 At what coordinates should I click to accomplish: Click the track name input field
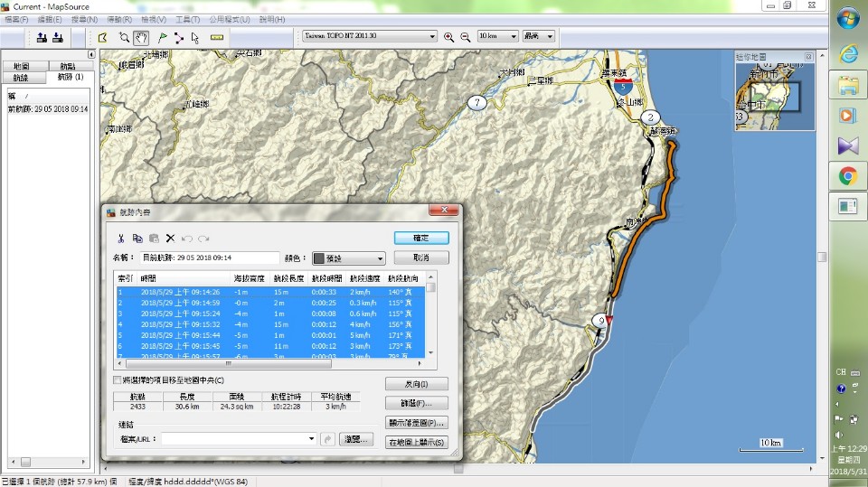tap(209, 258)
